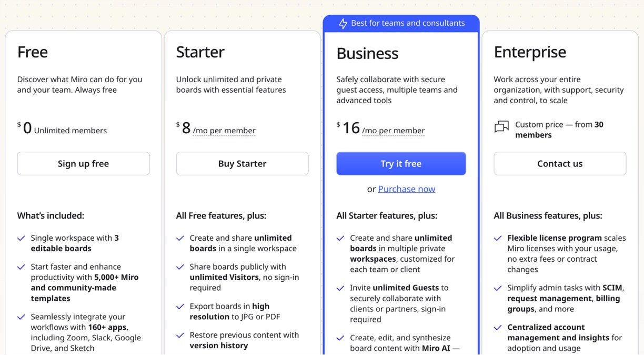Screen dimensions: 644x355
Task: Click checkmark beside 160+ apps integration feature
Action: [21, 318]
